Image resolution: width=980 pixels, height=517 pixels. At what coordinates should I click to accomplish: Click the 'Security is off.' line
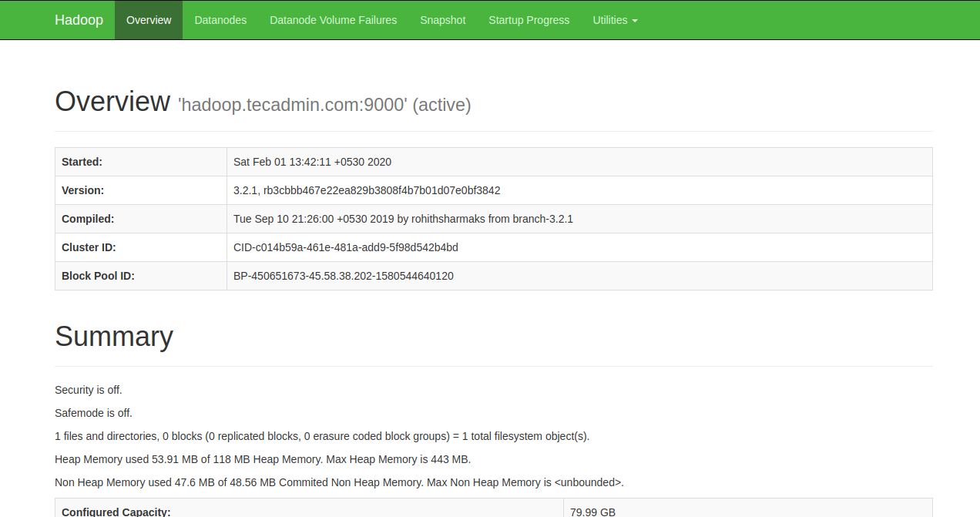89,390
